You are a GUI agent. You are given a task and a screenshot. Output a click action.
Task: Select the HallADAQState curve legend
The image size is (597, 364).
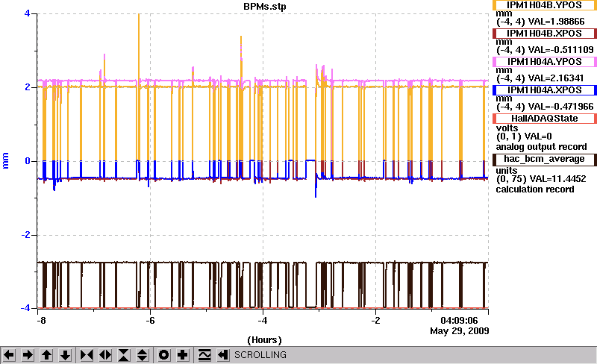pyautogui.click(x=545, y=119)
